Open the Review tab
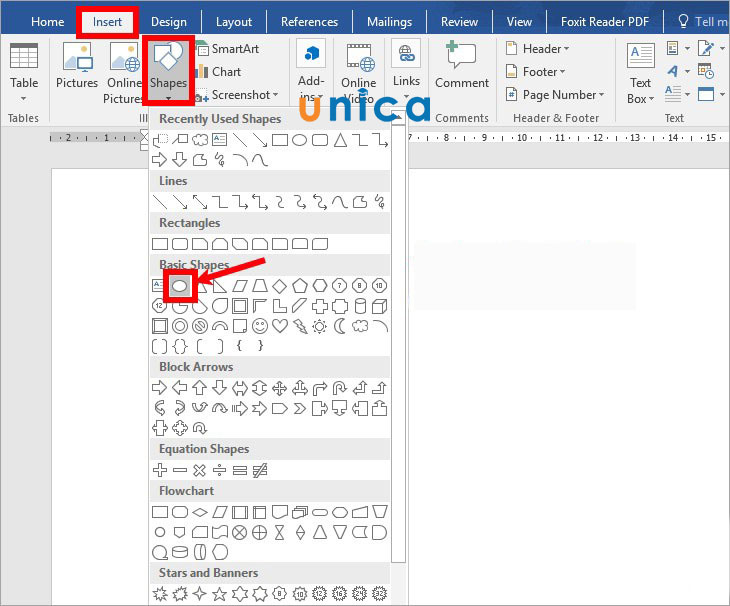The width and height of the screenshot is (730, 606). [459, 22]
